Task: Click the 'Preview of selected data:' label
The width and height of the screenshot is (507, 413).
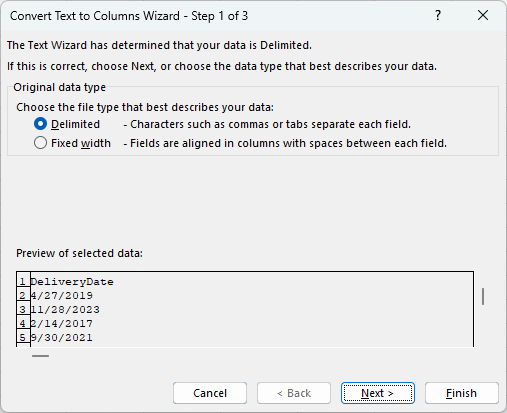Action: 79,253
